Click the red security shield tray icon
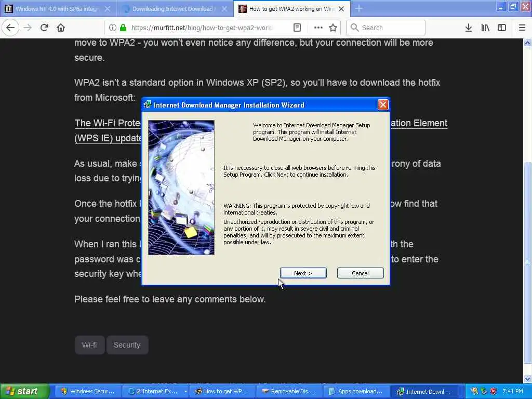The image size is (532, 399). coord(494,391)
